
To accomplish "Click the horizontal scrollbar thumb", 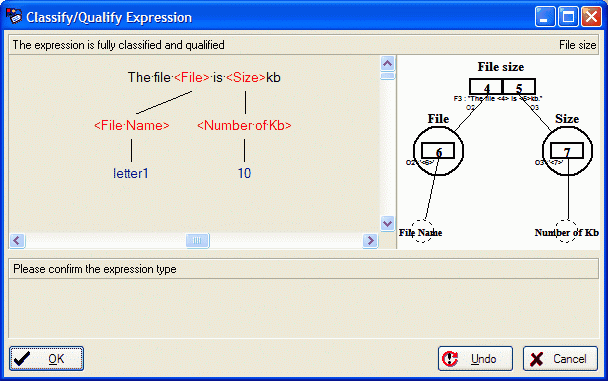I will click(197, 240).
